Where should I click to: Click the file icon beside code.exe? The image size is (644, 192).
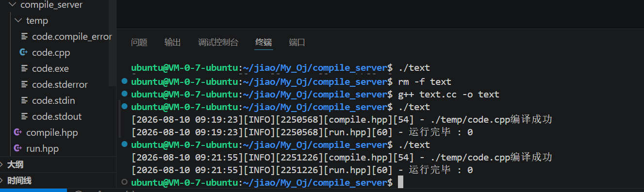(24, 69)
